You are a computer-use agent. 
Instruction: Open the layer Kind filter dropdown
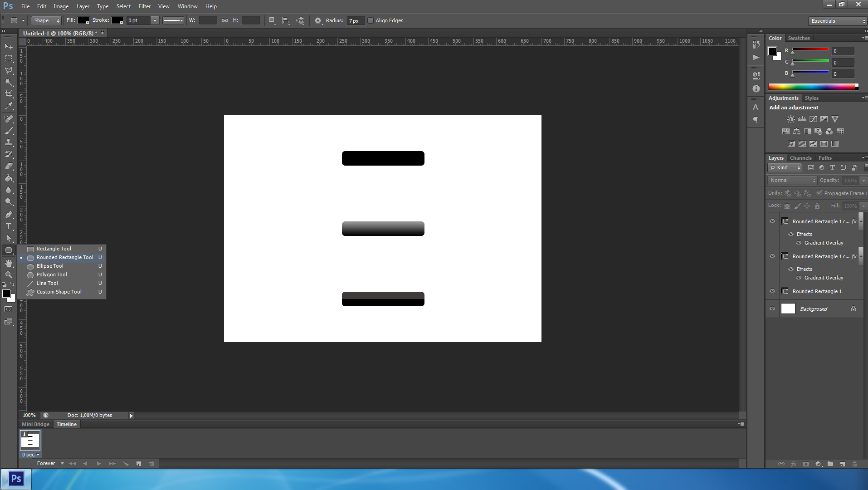[785, 168]
